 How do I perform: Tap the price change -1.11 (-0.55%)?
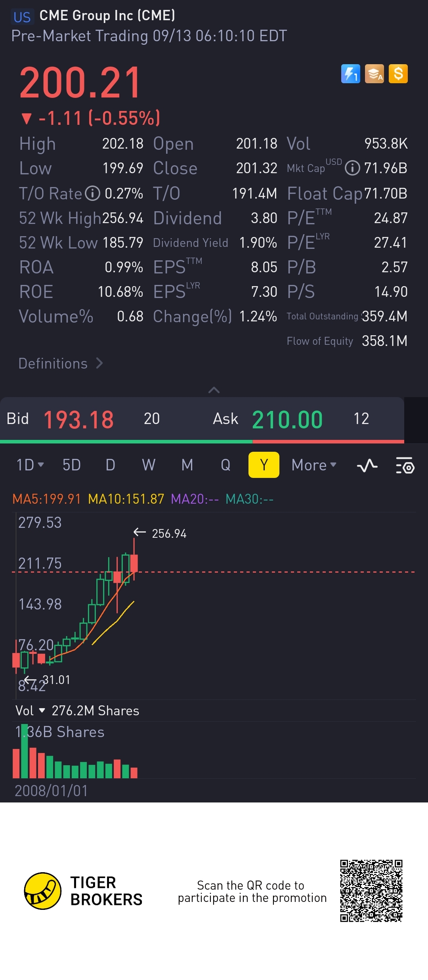(x=91, y=118)
